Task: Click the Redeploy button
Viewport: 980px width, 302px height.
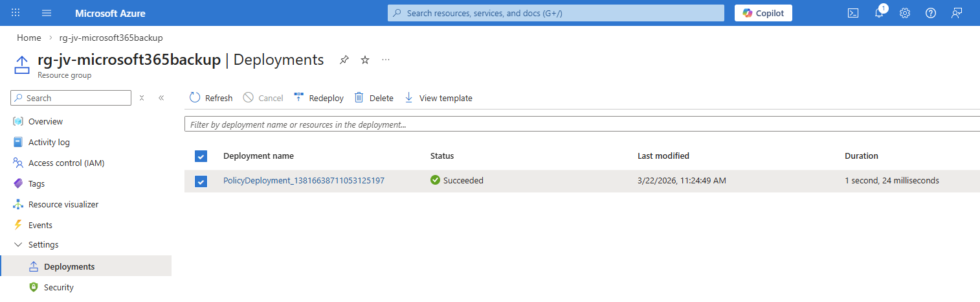Action: pos(318,98)
